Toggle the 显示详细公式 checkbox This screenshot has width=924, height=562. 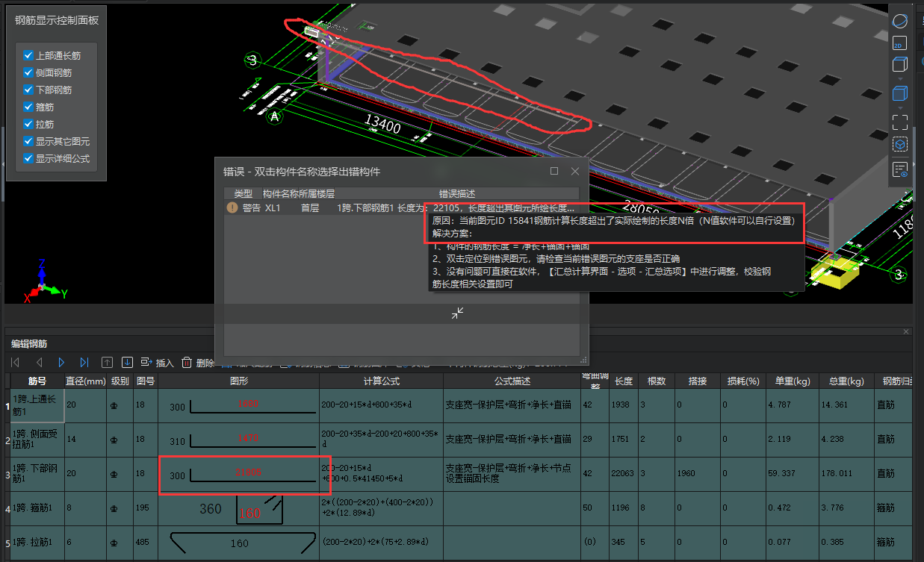[x=28, y=158]
